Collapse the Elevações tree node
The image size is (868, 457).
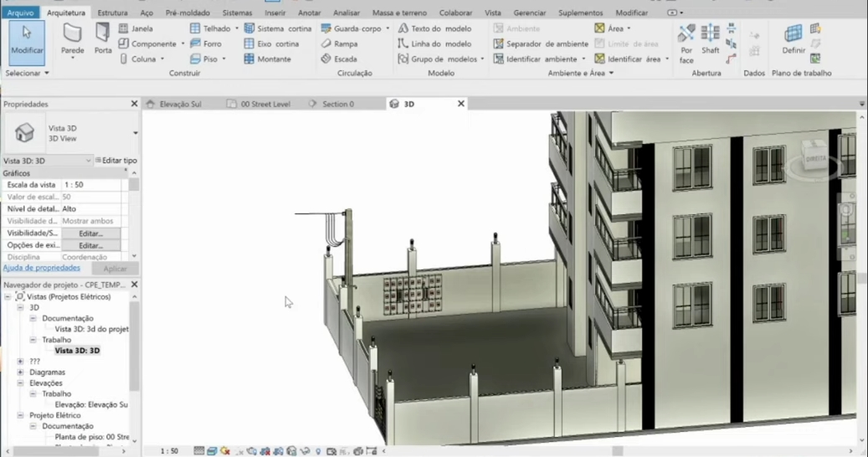coord(21,383)
